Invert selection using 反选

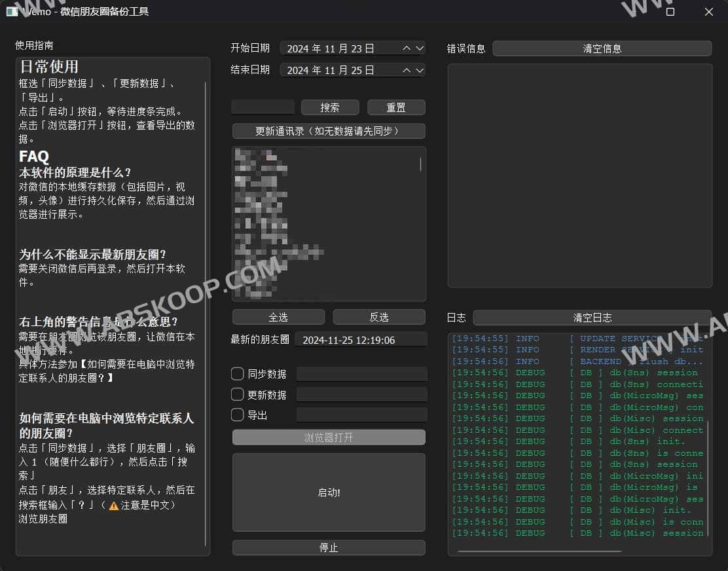[x=379, y=316]
